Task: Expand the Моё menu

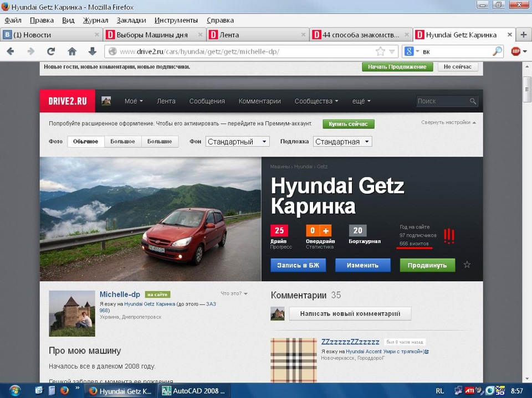Action: pyautogui.click(x=134, y=101)
